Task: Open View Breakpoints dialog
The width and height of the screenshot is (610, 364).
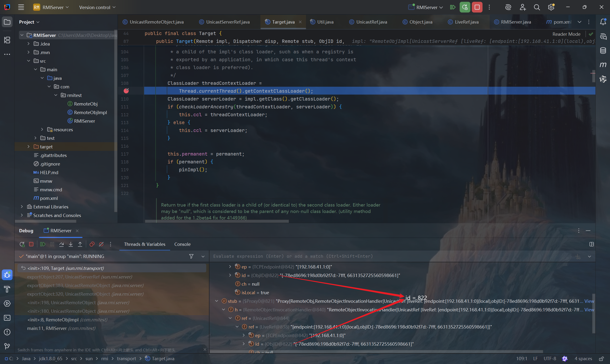Action: pos(92,244)
